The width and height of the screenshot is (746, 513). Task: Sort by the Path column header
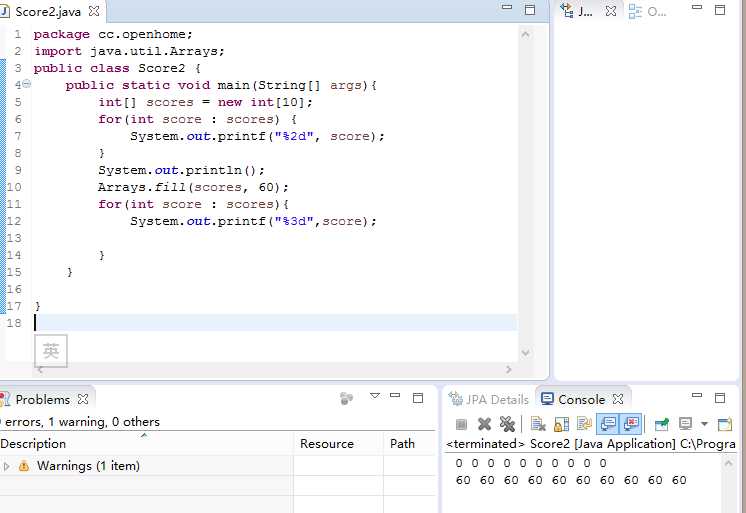coord(410,444)
